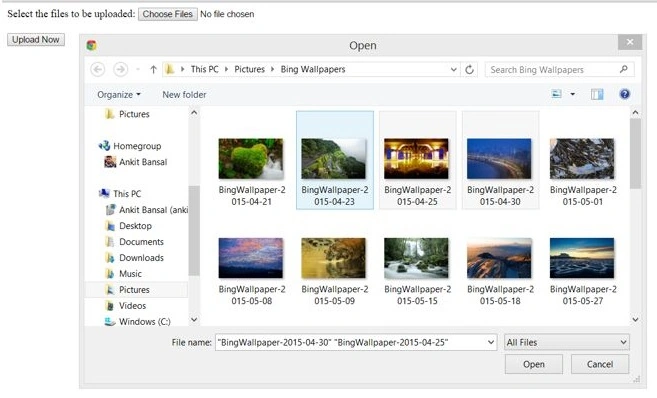Select This PC in navigation pane

click(120, 194)
